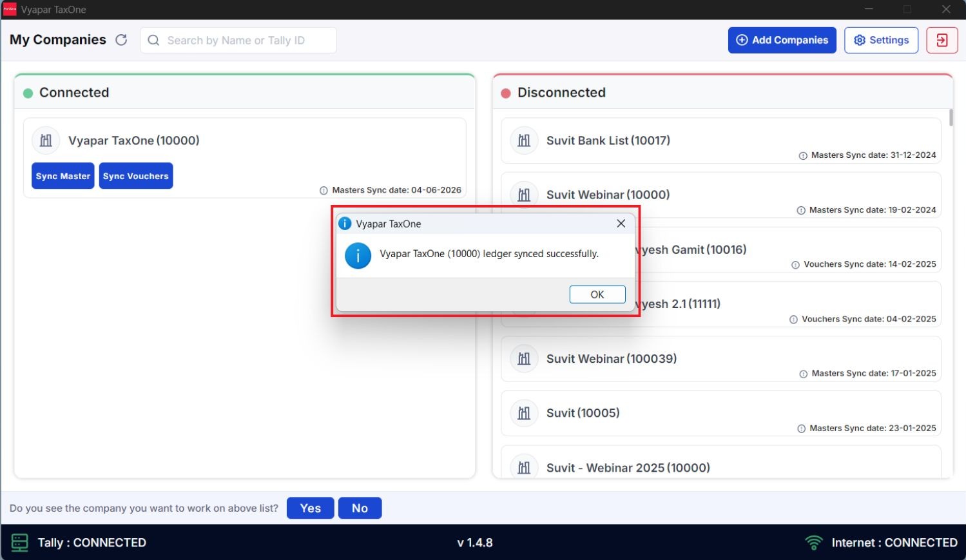966x560 pixels.
Task: Click info icon beside Masters Sync date 19-02-2024
Action: tap(801, 211)
